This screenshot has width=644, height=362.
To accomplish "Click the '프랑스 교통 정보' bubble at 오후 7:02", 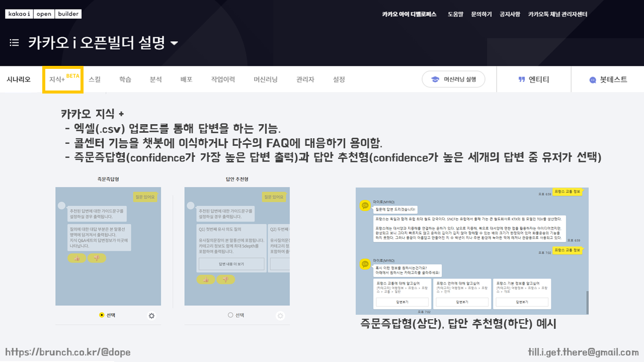I will click(x=568, y=250).
